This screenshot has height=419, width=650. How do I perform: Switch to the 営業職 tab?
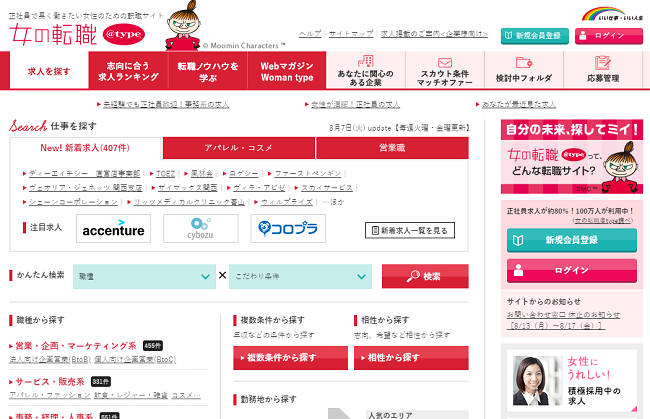392,148
